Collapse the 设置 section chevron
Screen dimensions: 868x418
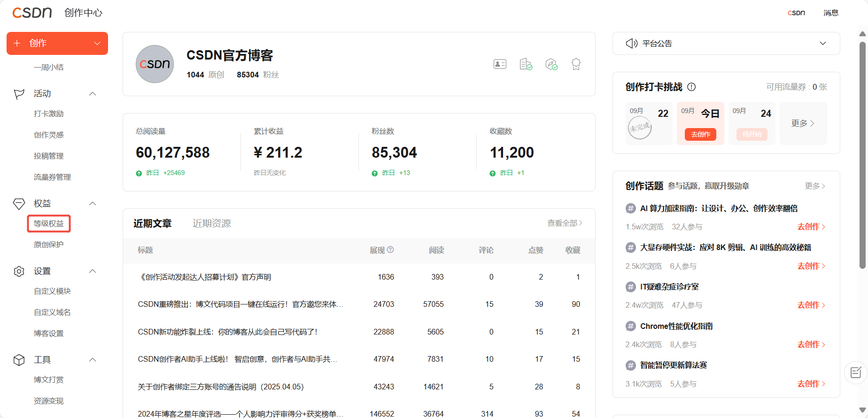[93, 271]
